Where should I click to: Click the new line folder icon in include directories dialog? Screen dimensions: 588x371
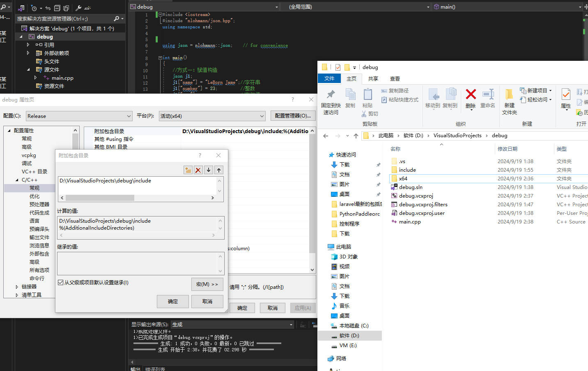pyautogui.click(x=188, y=170)
